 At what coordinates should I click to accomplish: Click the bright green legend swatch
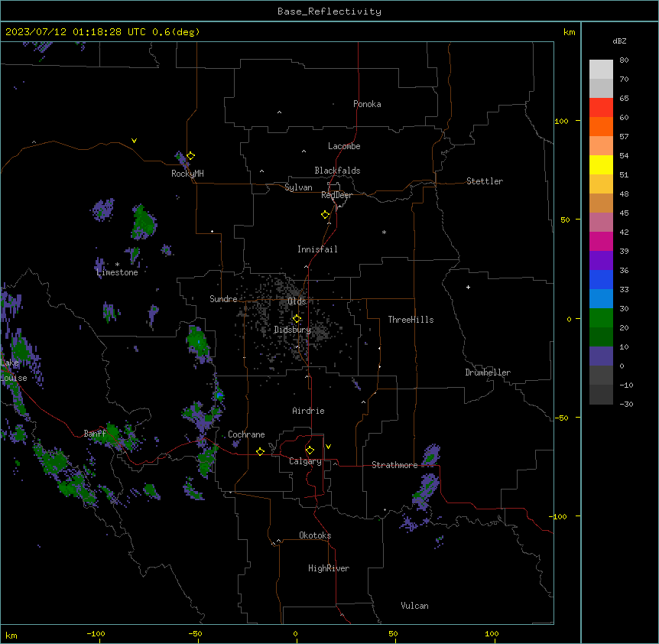coord(601,318)
